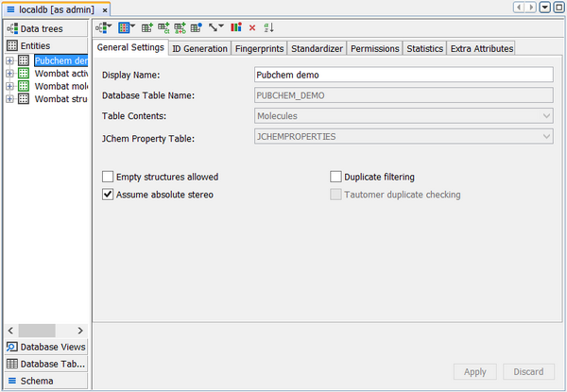
Task: Click the red-green-blue bars toolbar icon
Action: [236, 27]
